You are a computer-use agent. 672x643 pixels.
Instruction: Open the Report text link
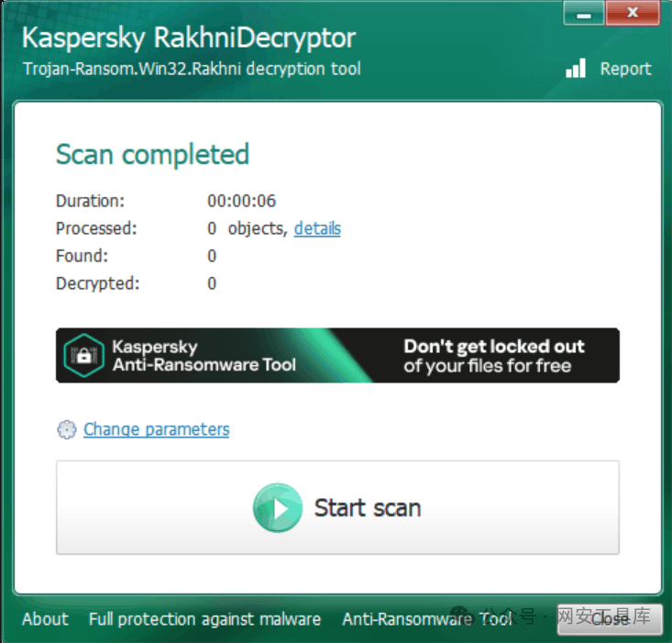626,69
